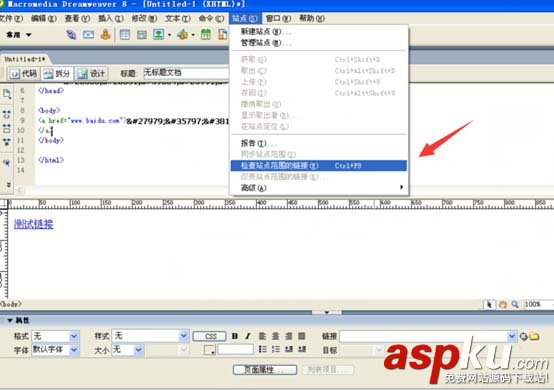Open the 插入 insert menu
Screen dimensions: 554x390
[111, 18]
